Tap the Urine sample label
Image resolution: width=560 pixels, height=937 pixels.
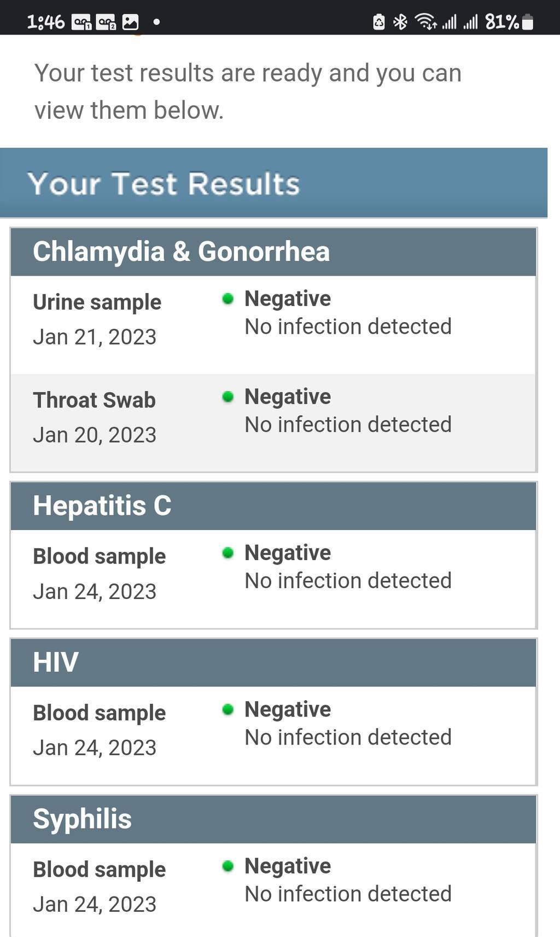pyautogui.click(x=97, y=302)
